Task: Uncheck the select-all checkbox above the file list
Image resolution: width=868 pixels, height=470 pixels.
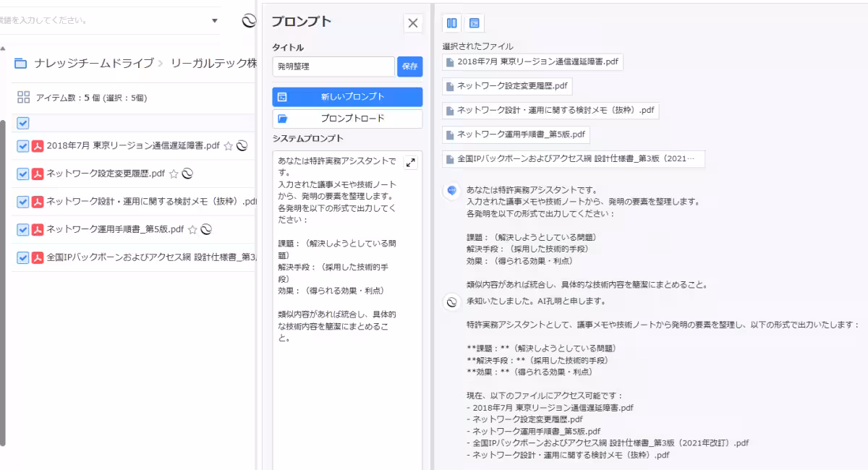Action: tap(24, 123)
